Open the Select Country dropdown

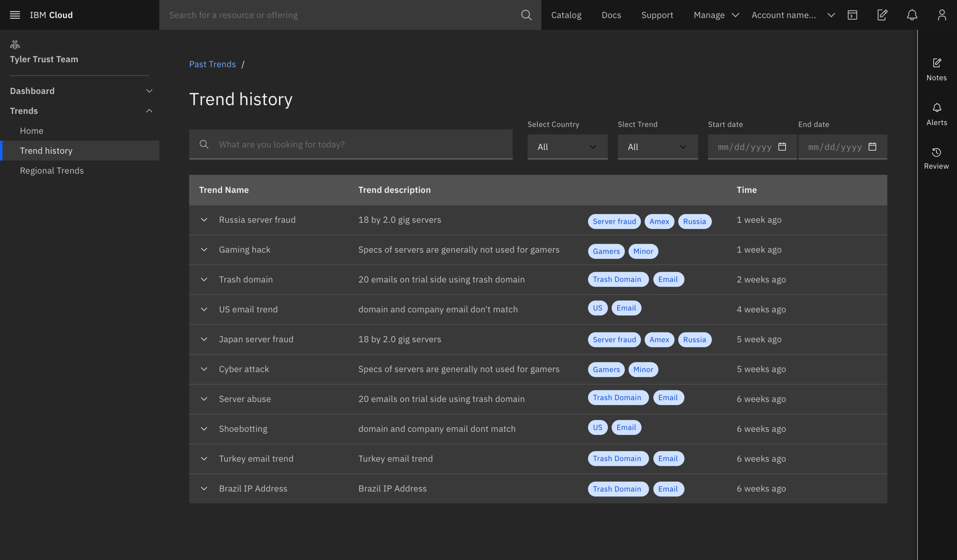[567, 147]
